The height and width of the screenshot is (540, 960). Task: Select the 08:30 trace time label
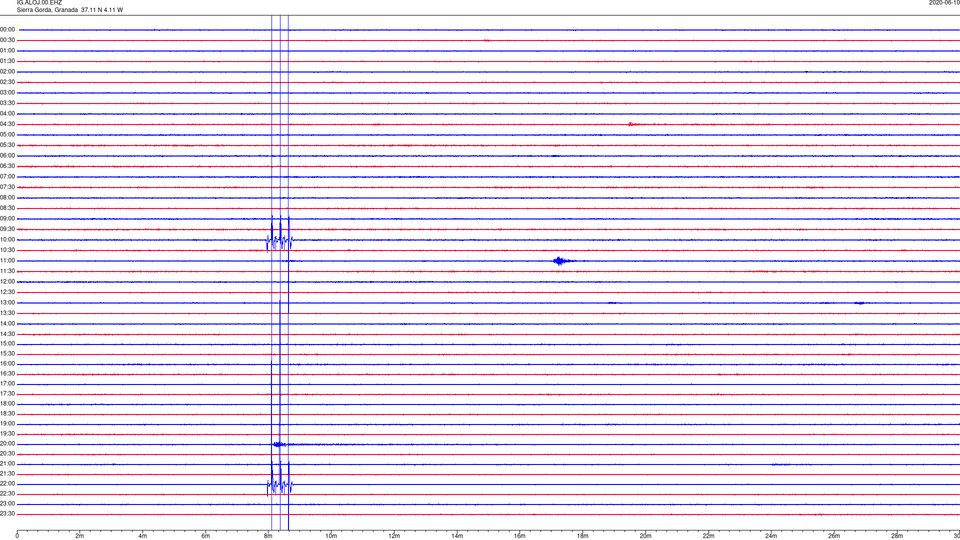(7, 208)
